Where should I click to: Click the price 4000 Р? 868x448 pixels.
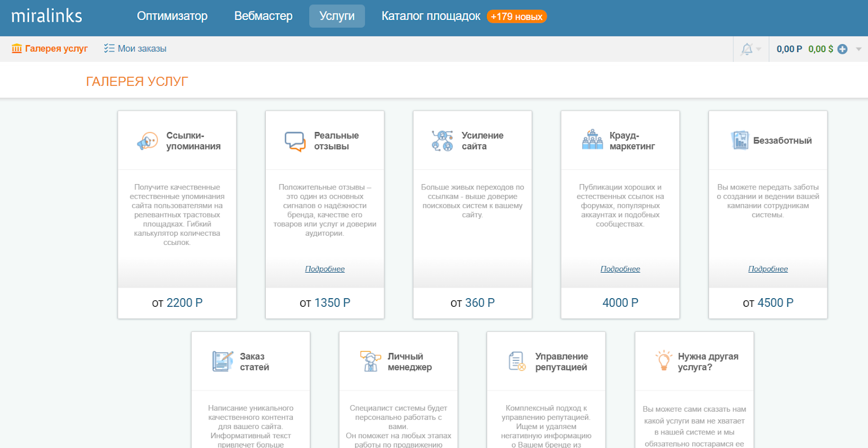coord(620,303)
